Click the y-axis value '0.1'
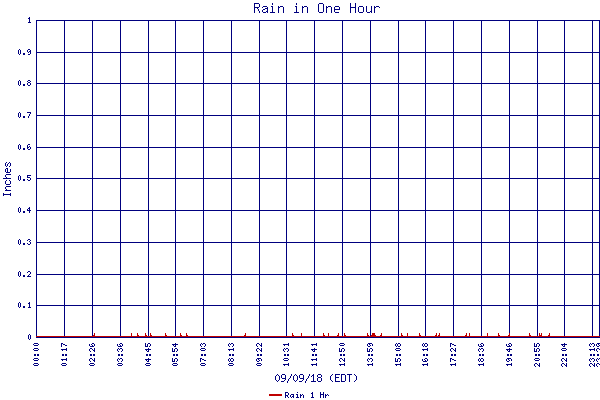 (24, 305)
